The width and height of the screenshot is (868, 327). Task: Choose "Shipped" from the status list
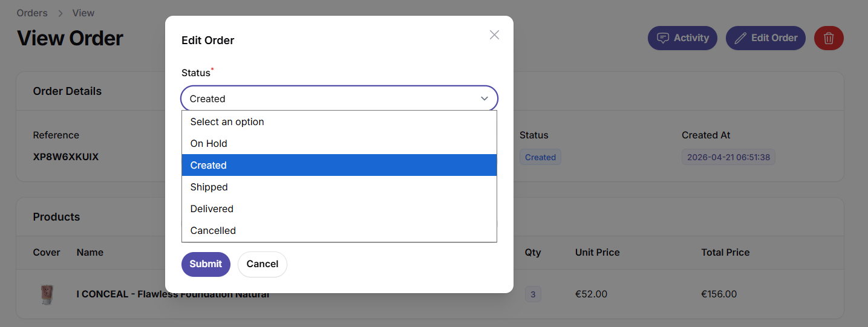(x=339, y=187)
